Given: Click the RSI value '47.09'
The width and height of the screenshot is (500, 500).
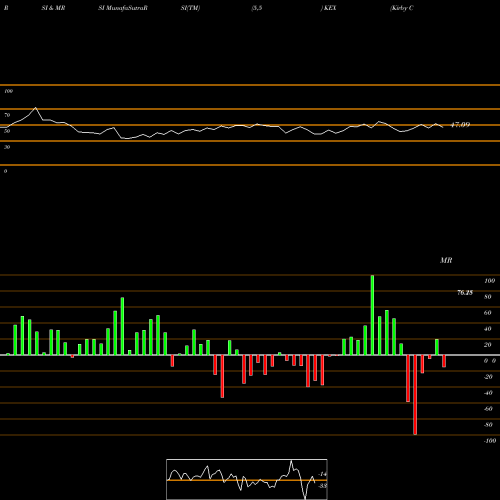Looking at the screenshot, I should click(460, 125).
